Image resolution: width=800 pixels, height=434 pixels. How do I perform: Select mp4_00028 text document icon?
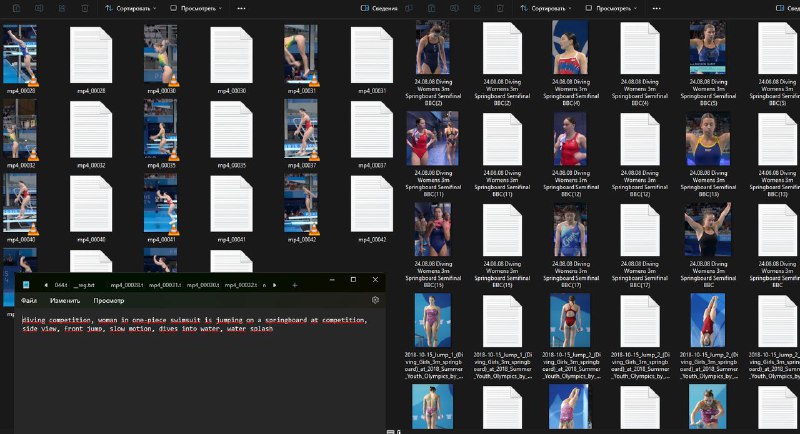tap(91, 55)
